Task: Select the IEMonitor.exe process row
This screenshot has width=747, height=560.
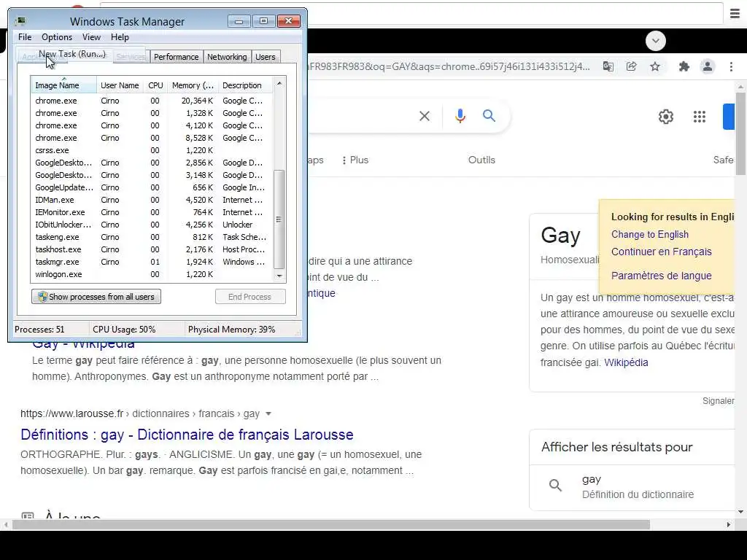Action: (x=152, y=212)
